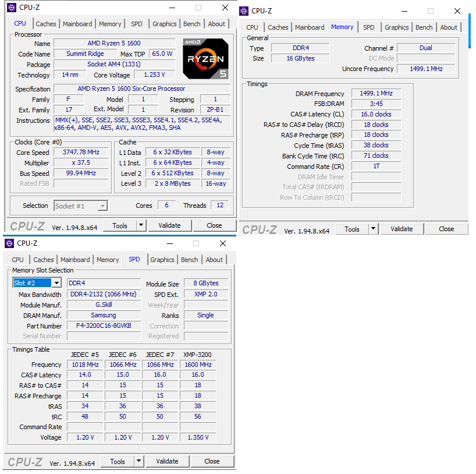476x474 pixels.
Task: Open Bench tab in the SPD window
Action: [x=190, y=260]
